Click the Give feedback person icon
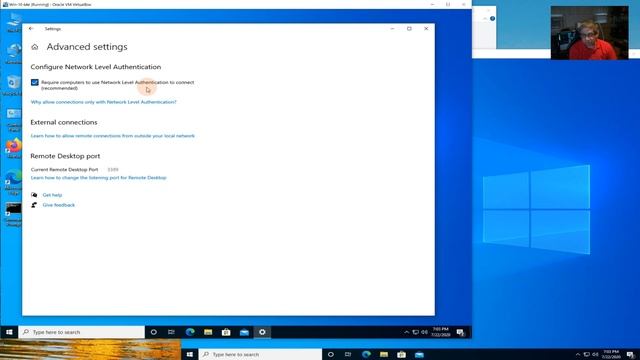 coord(34,205)
